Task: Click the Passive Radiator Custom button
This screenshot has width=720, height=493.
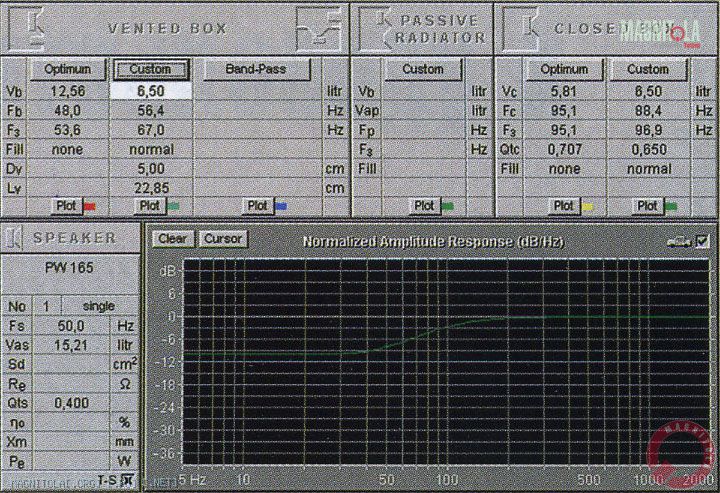Action: (x=423, y=69)
